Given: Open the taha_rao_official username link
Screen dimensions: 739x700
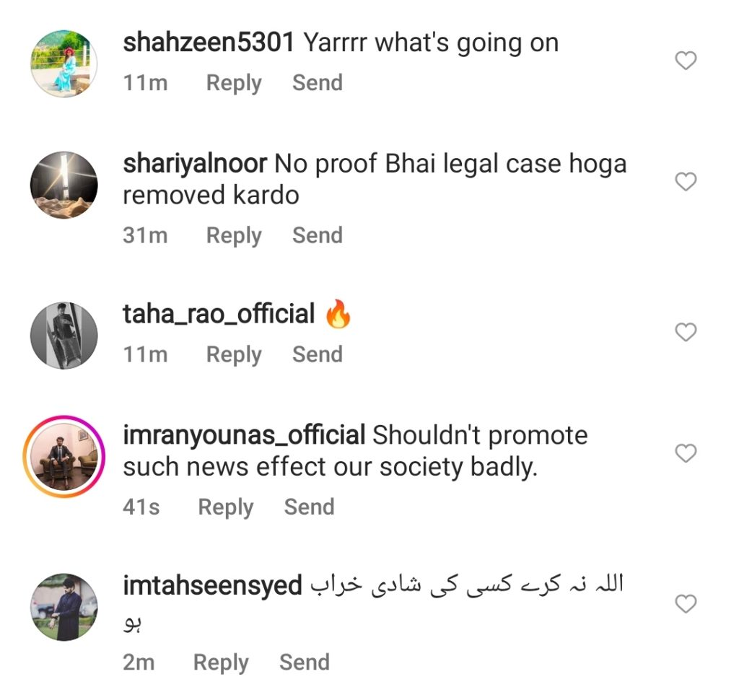Looking at the screenshot, I should tap(219, 314).
